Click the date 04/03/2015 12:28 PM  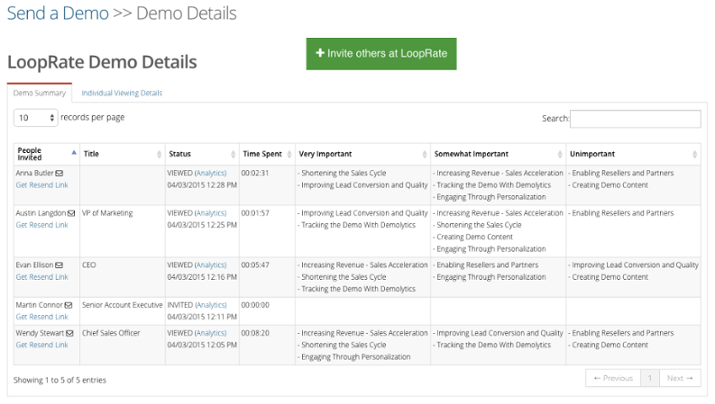point(202,185)
